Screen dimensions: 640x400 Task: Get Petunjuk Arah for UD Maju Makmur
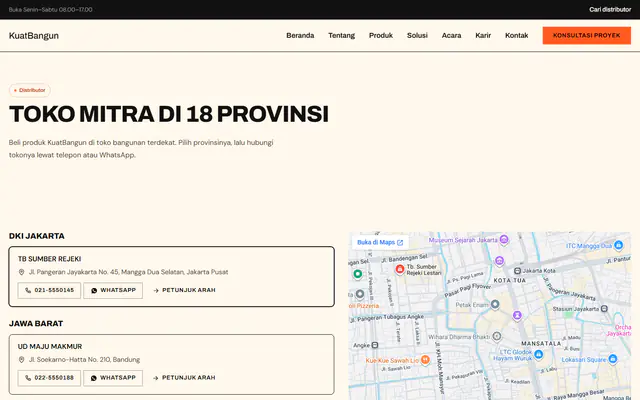click(x=184, y=378)
